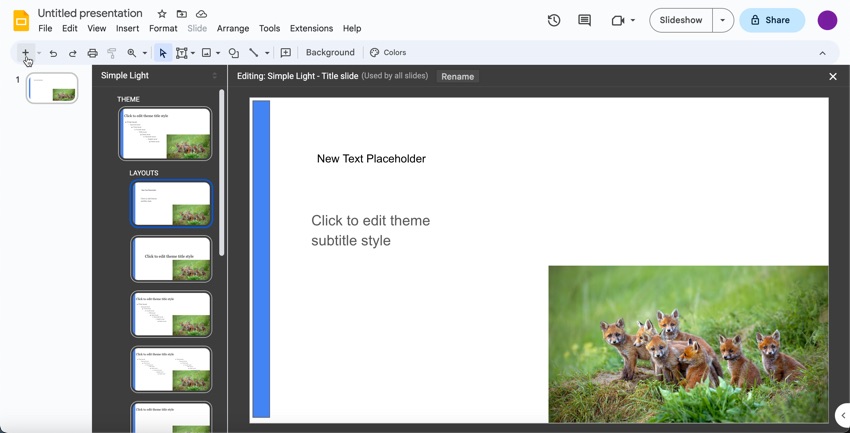This screenshot has height=433, width=850.
Task: Open text placeholder type dropdown
Action: 193,53
